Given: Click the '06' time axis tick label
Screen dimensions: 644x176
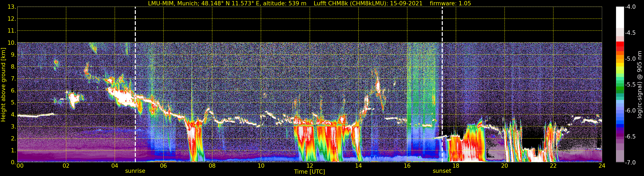Looking at the screenshot, I should click(x=163, y=166).
